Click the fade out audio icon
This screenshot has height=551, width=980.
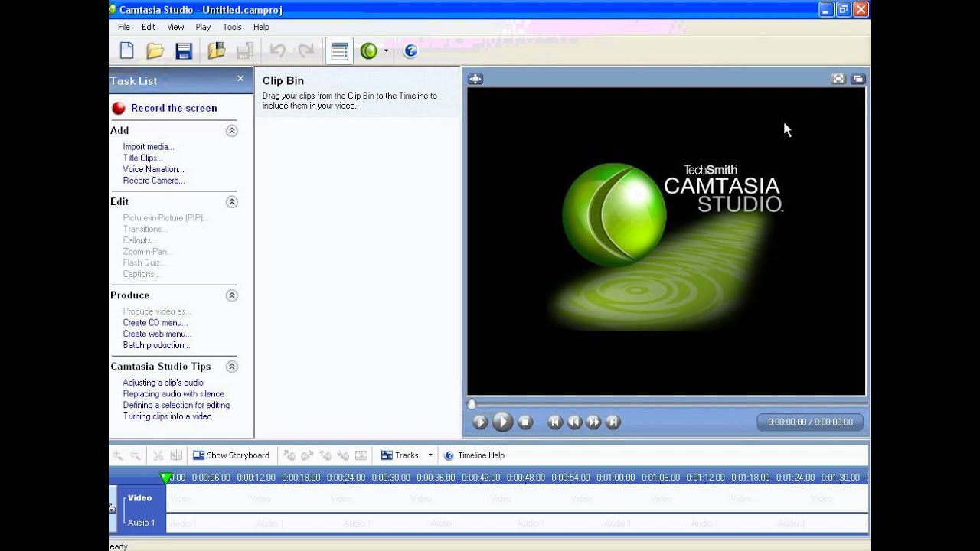pos(307,455)
